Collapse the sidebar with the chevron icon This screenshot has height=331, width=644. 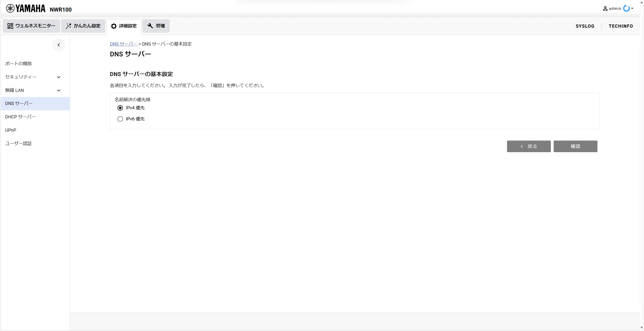59,45
